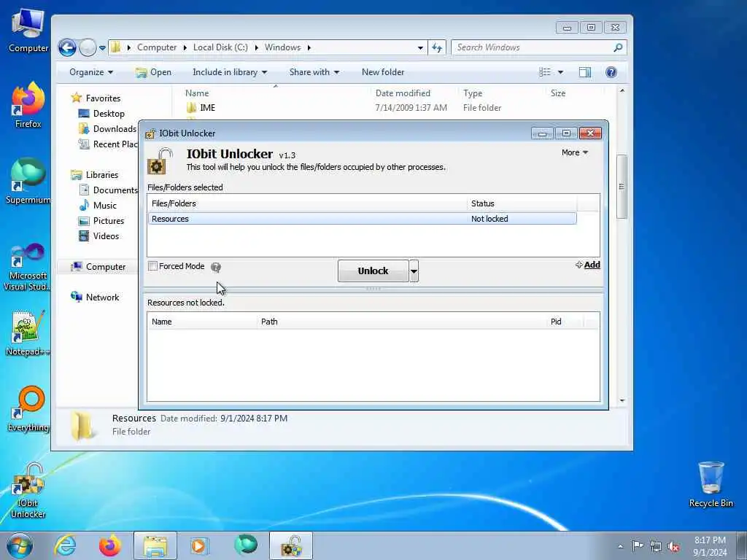Screen dimensions: 747x560
Task: Click the Explorer vertical scrollbar thumb
Action: coord(622,187)
